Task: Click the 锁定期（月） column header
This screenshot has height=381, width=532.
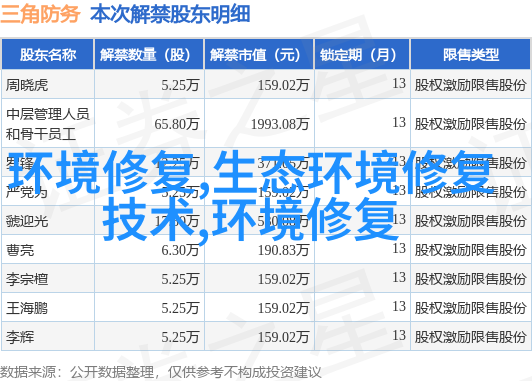Action: tap(362, 55)
